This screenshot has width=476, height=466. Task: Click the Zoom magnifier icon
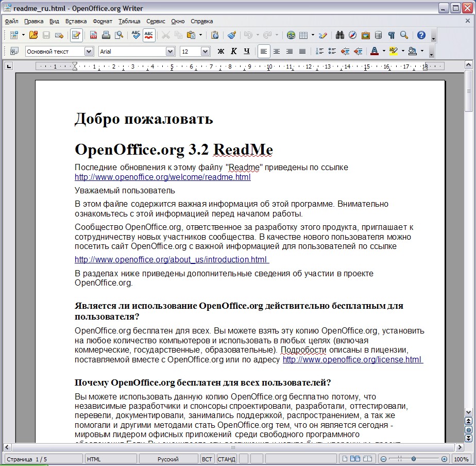coord(404,35)
